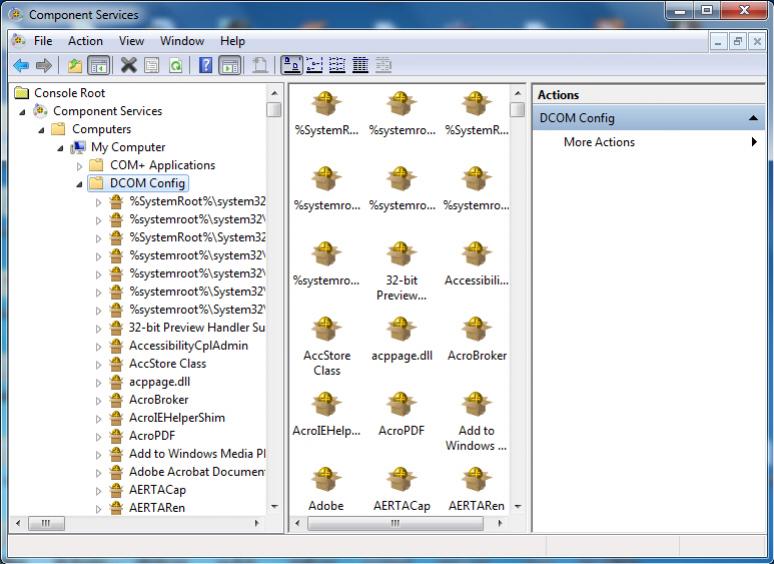Minimize the inner MMC child window
This screenshot has height=564, width=774.
coord(718,41)
